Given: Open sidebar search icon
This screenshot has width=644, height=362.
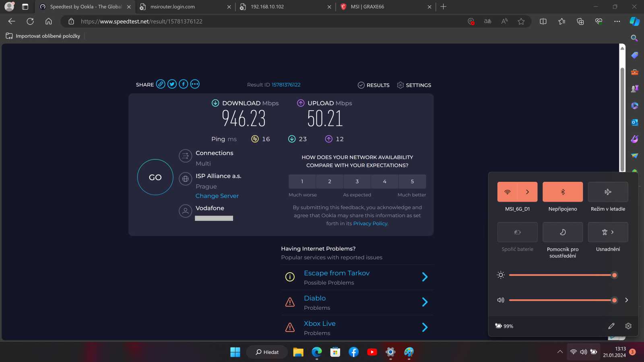Looking at the screenshot, I should click(634, 38).
